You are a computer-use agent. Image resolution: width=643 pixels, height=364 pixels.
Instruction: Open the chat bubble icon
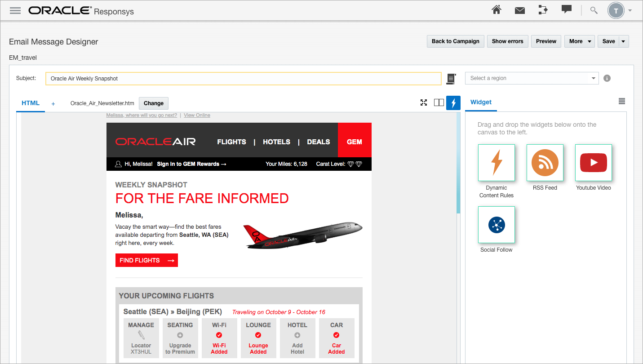coord(567,9)
